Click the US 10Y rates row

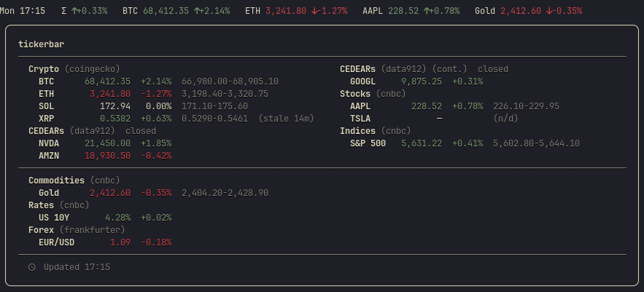105,217
